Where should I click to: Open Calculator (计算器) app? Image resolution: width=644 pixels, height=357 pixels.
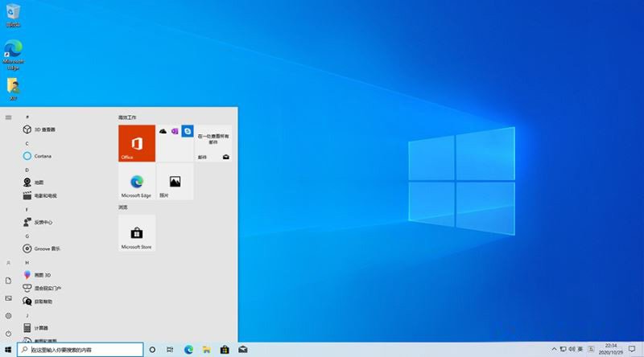[x=35, y=328]
